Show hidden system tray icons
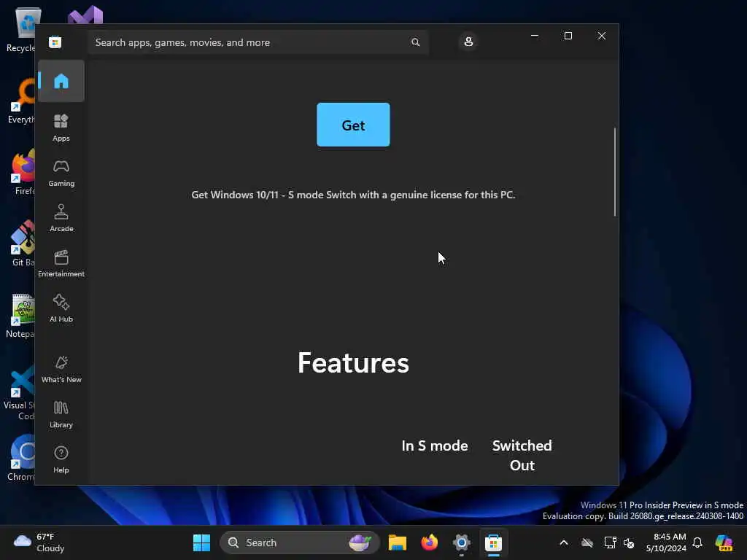The image size is (747, 560). (x=564, y=542)
